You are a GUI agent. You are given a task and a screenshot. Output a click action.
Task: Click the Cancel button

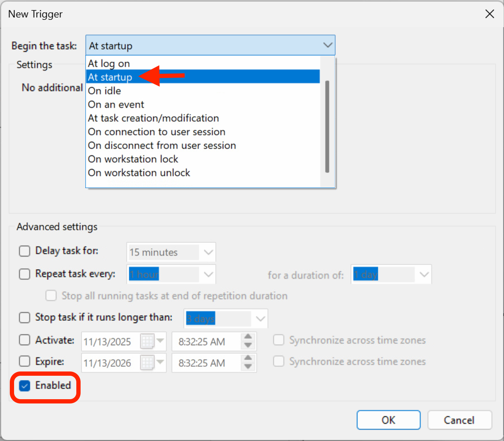pos(459,420)
